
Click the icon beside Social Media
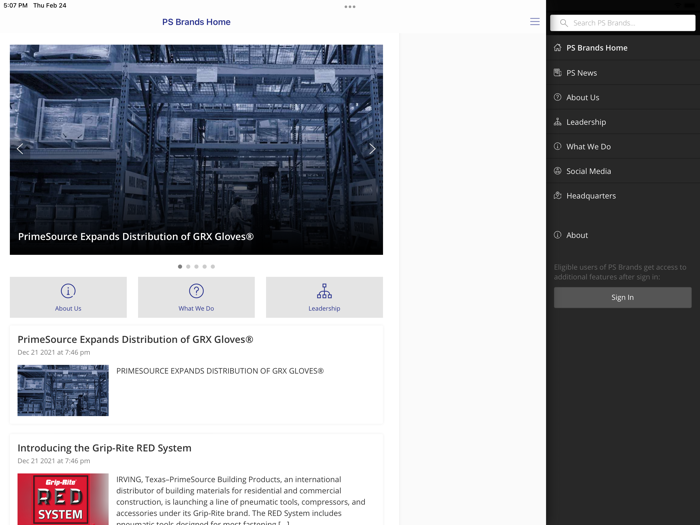pos(558,171)
